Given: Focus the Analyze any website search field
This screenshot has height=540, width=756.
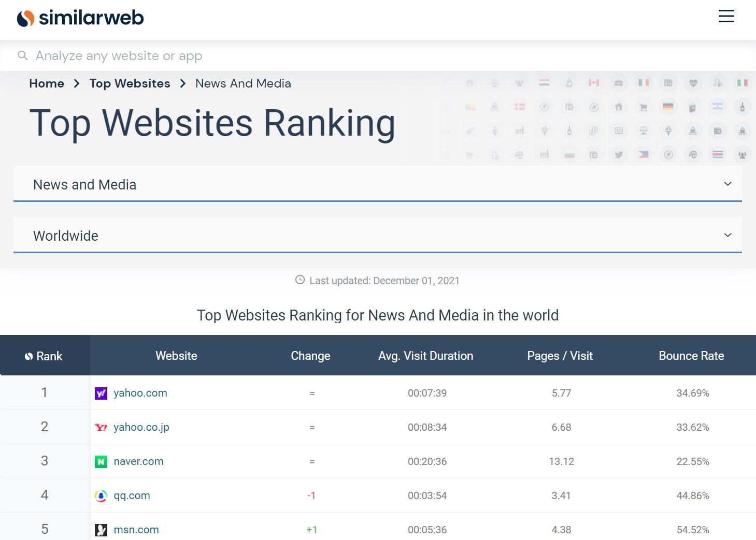Looking at the screenshot, I should [378, 55].
